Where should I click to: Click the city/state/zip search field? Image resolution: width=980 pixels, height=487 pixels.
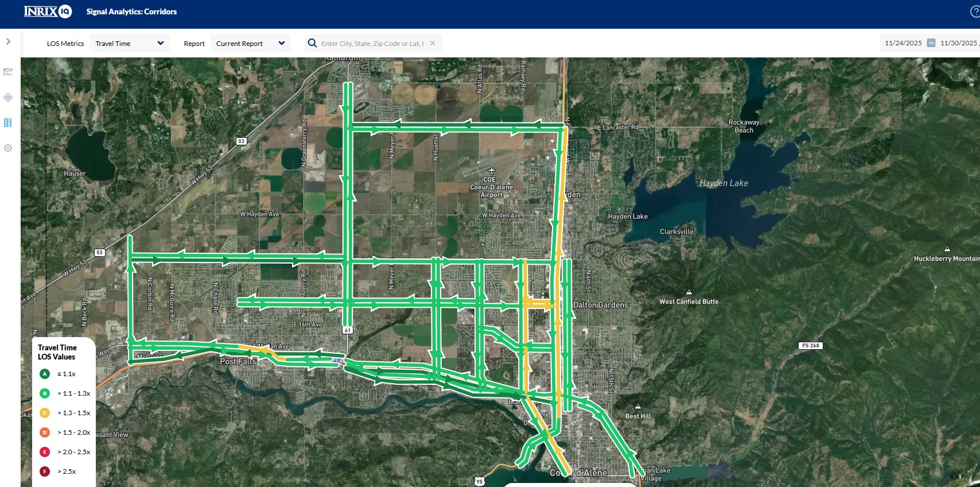coord(372,44)
